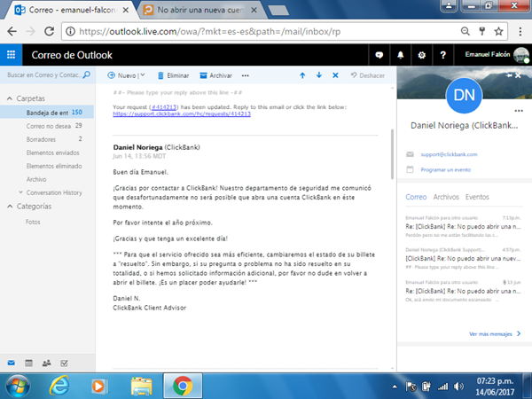The height and width of the screenshot is (399, 532).
Task: Click the search magnifier in mail search
Action: click(x=87, y=74)
